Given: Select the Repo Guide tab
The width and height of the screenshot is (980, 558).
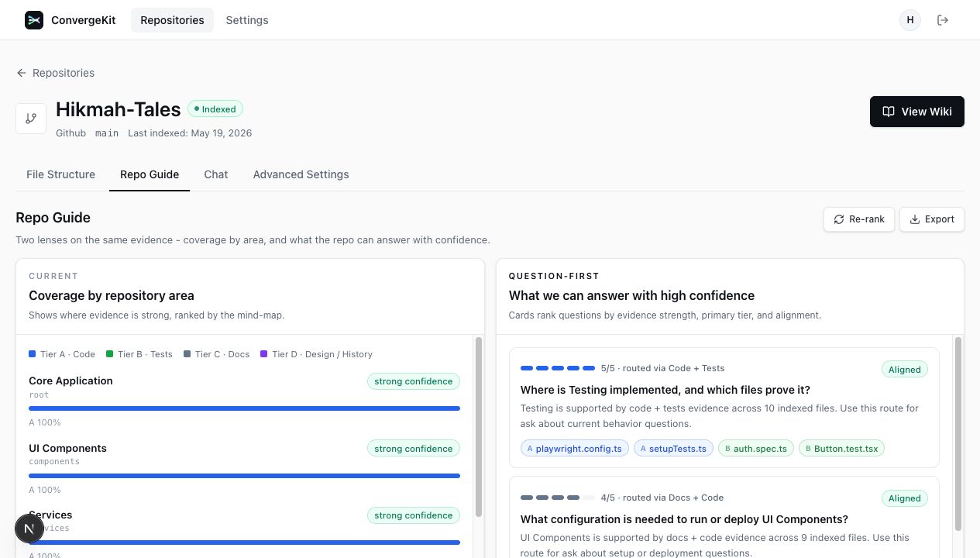Looking at the screenshot, I should (x=150, y=174).
